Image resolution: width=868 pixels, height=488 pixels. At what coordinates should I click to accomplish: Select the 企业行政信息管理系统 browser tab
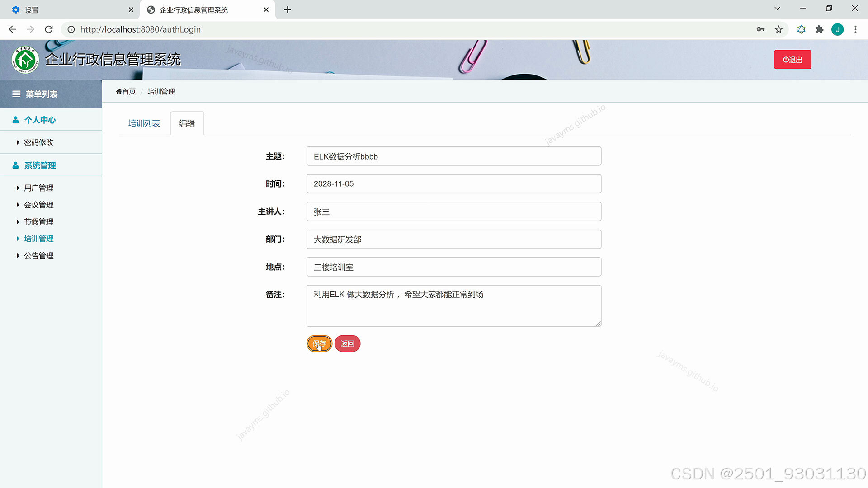[x=208, y=10]
